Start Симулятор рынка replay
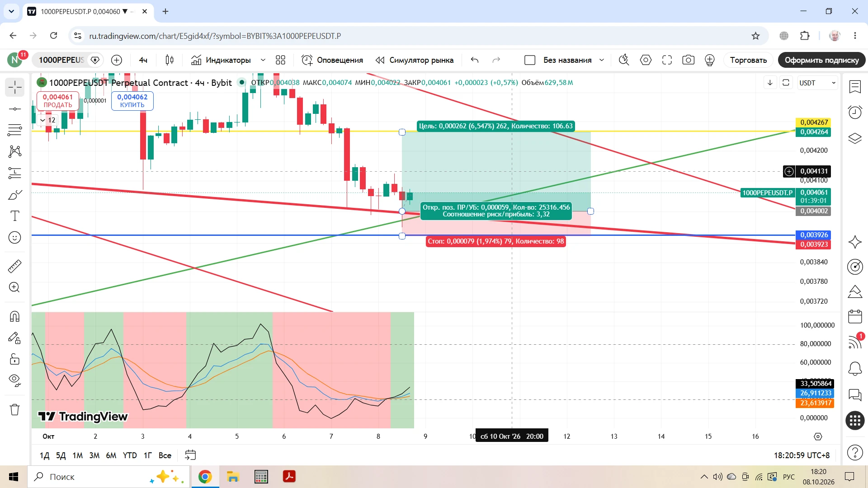 tap(415, 60)
